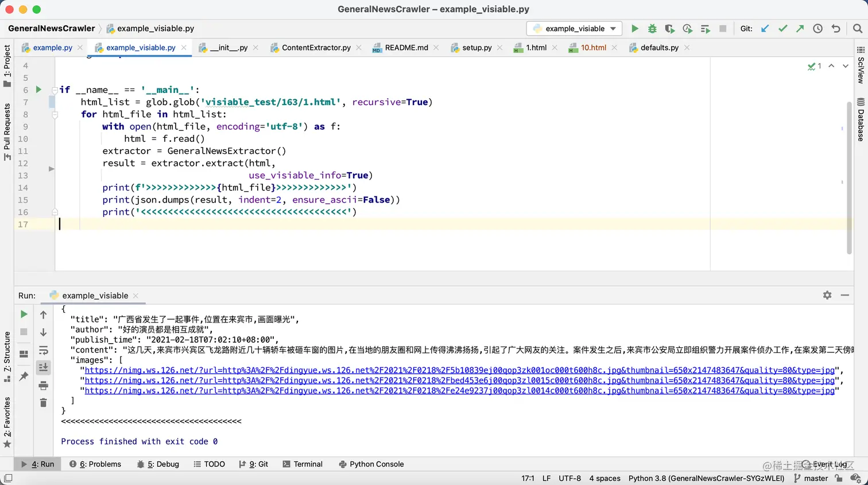This screenshot has height=485, width=868.
Task: Show Git history clock icon
Action: click(817, 29)
